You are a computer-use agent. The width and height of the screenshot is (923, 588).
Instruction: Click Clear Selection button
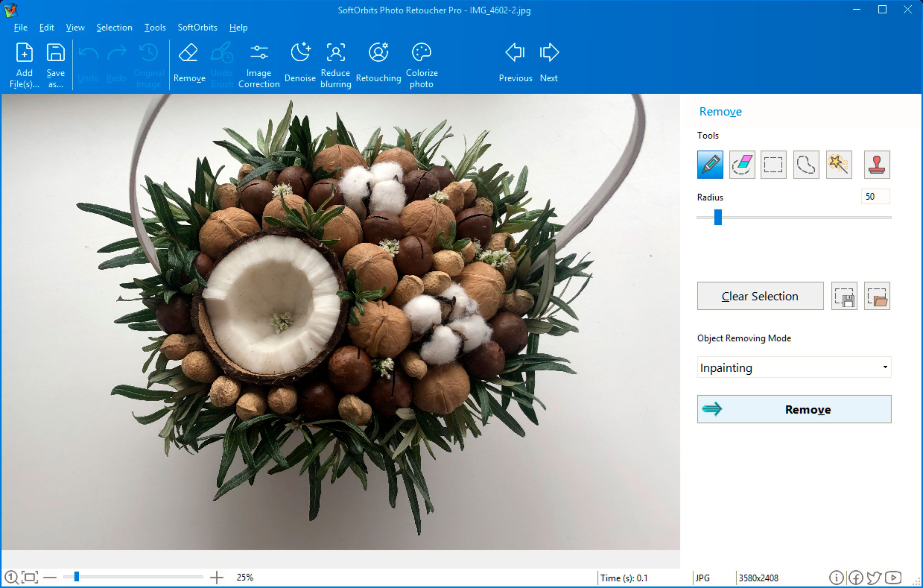(759, 295)
